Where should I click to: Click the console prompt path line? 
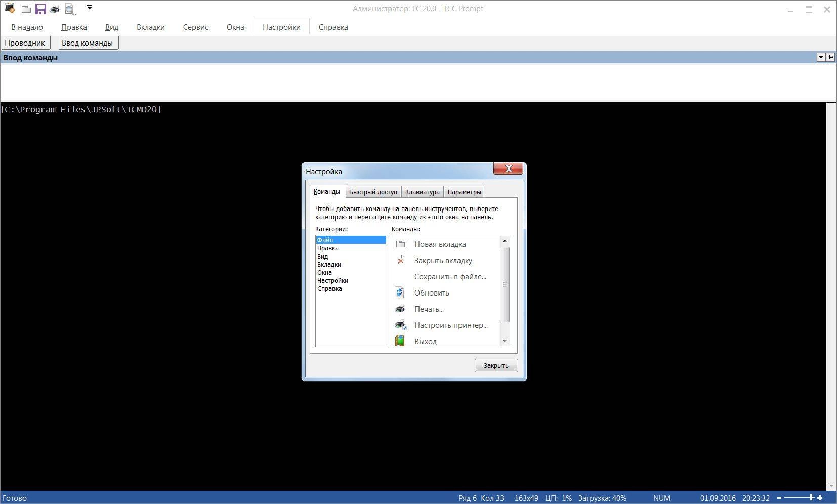81,109
